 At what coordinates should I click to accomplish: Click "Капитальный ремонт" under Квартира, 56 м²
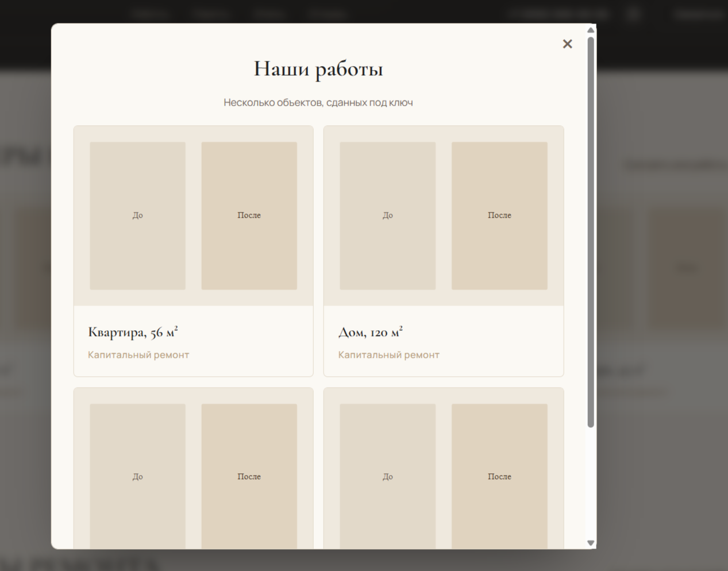point(138,355)
